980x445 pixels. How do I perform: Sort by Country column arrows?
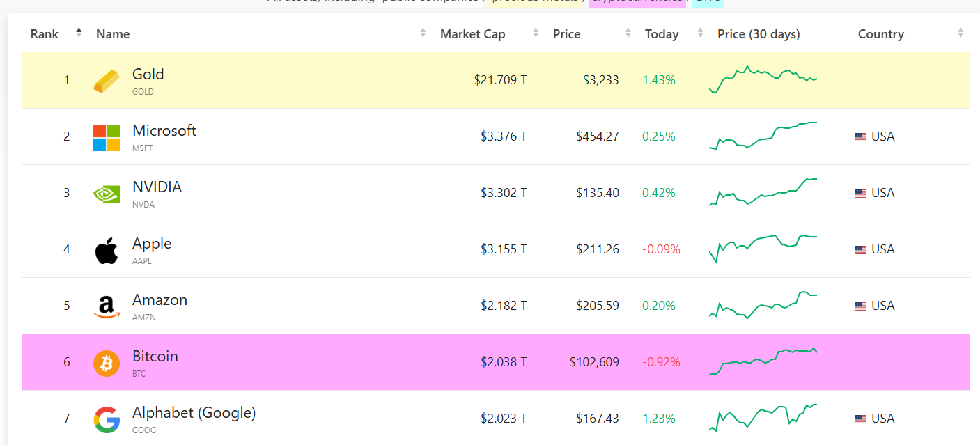click(960, 33)
